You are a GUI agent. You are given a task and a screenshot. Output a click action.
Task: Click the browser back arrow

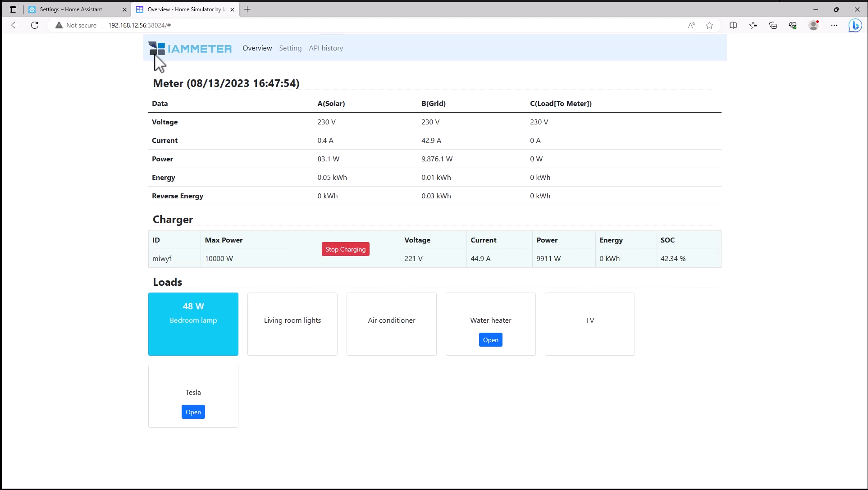tap(15, 25)
